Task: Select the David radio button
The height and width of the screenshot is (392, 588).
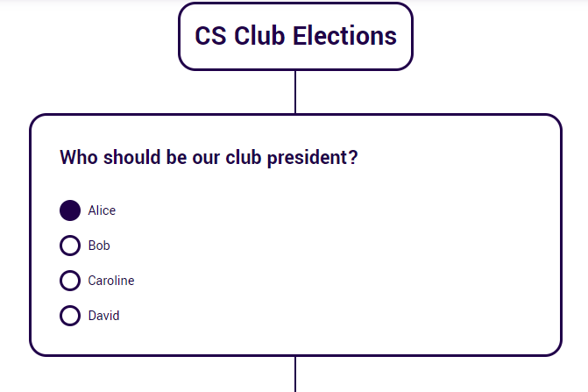Action: point(70,316)
